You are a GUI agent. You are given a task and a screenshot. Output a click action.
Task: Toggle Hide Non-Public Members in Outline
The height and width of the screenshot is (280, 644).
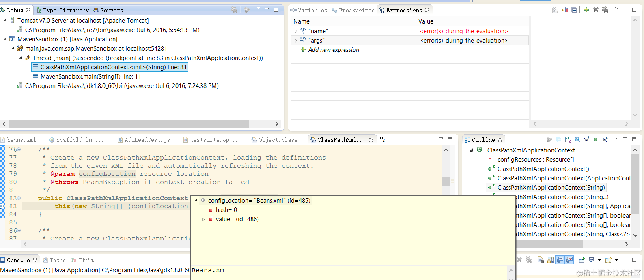596,140
